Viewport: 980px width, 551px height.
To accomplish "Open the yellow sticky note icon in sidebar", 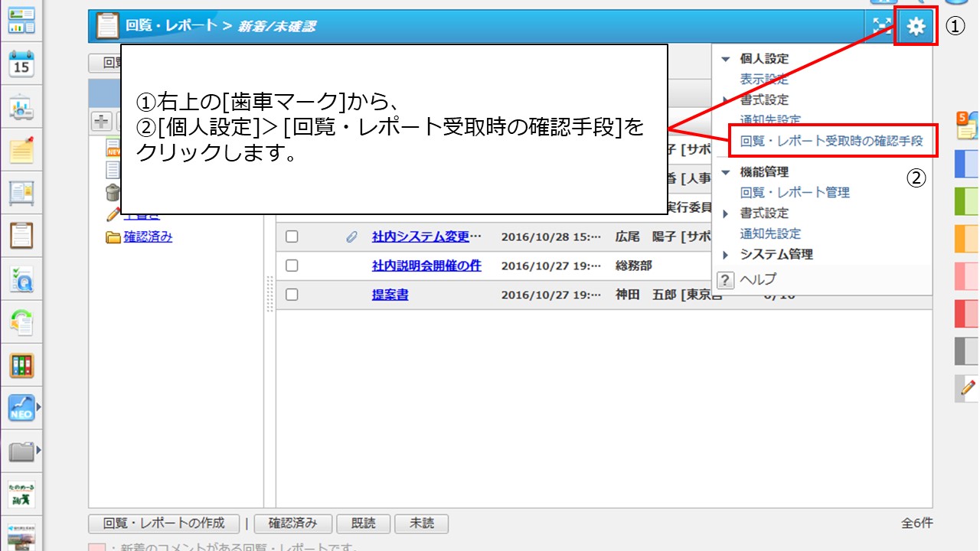I will pos(21,150).
